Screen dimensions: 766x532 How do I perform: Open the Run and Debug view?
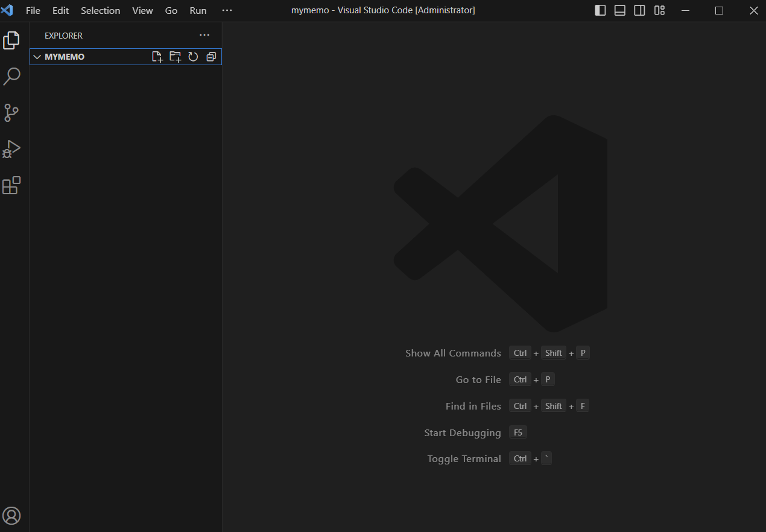11,149
